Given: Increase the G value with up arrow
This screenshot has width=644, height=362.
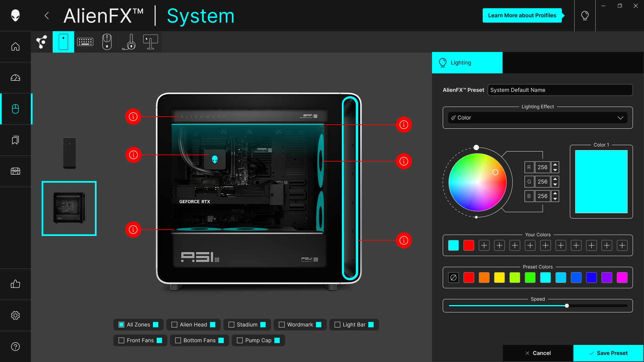Looking at the screenshot, I should [555, 179].
